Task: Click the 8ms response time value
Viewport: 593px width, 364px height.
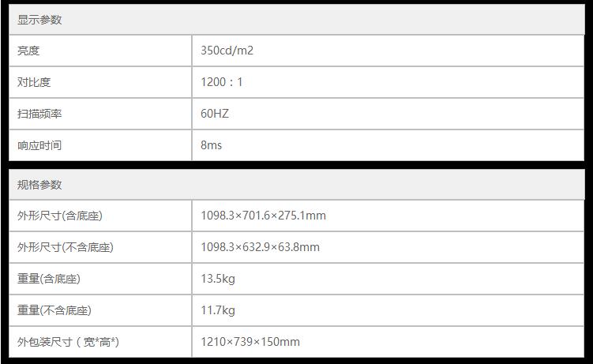Action: point(211,145)
